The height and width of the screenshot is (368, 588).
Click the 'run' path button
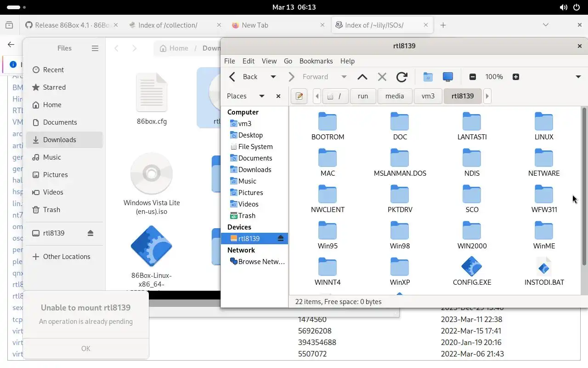coord(363,96)
